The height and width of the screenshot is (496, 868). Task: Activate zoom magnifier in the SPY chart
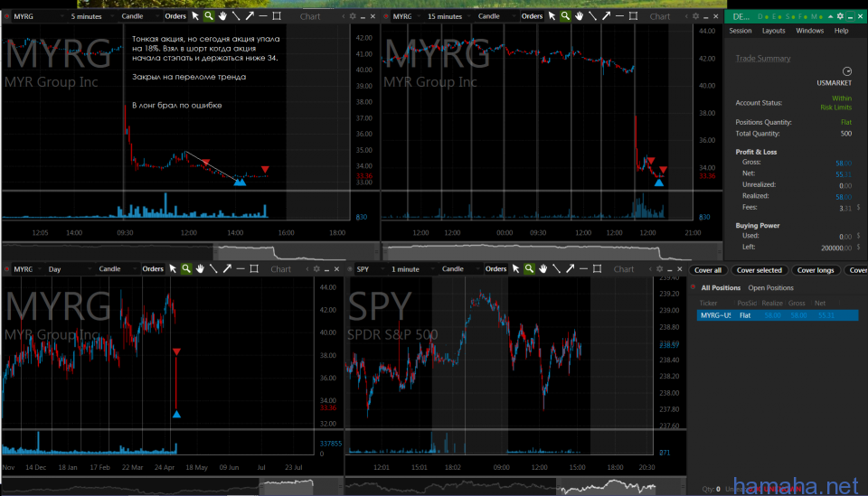tap(529, 268)
